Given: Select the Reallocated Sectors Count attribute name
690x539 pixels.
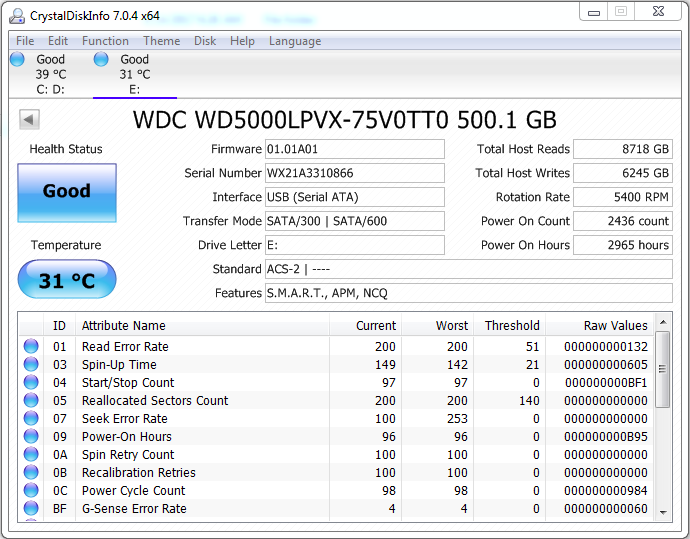Looking at the screenshot, I should (x=155, y=401).
